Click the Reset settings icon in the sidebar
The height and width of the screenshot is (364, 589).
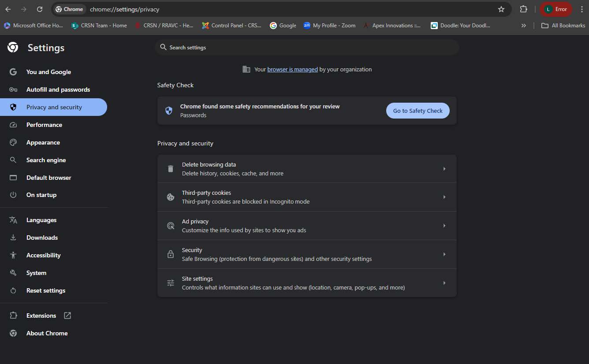pyautogui.click(x=13, y=290)
